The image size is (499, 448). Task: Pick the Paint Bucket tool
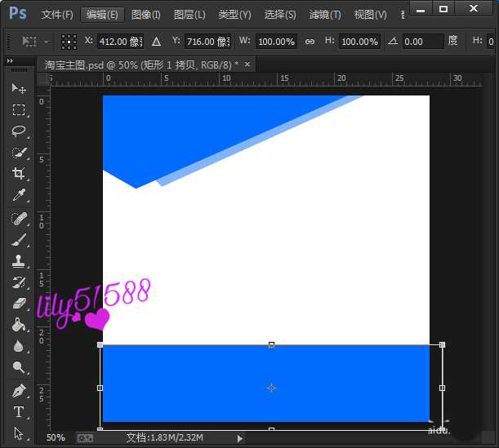18,325
